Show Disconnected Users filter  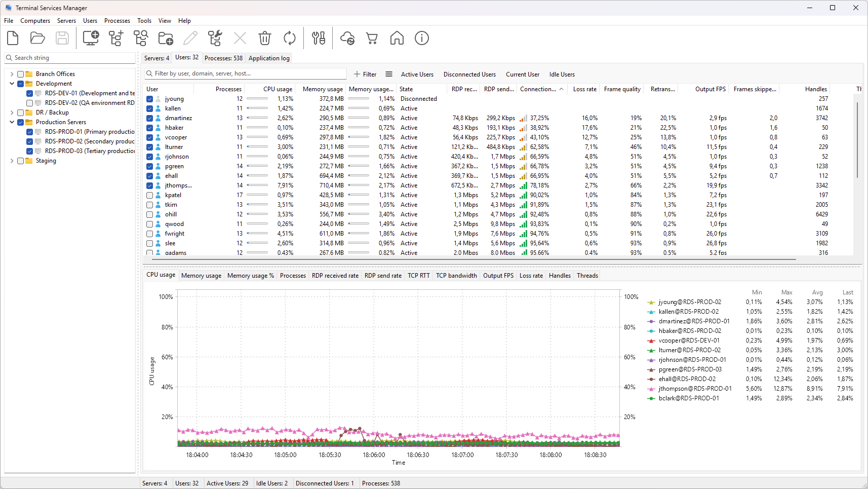coord(469,74)
